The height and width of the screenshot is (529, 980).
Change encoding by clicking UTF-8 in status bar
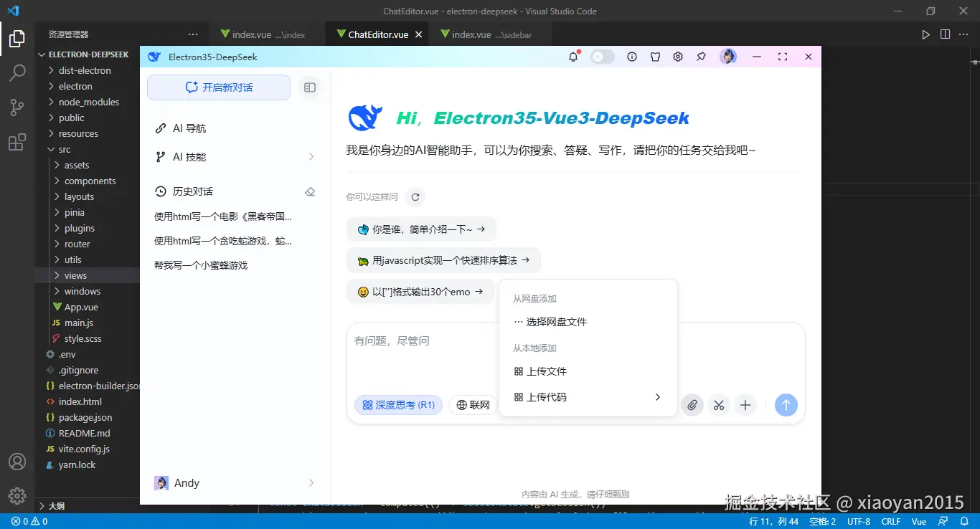(x=858, y=521)
